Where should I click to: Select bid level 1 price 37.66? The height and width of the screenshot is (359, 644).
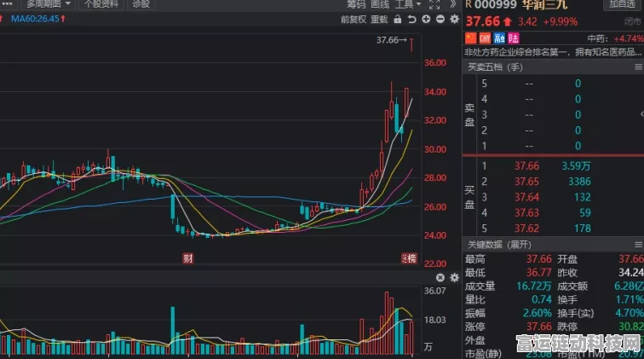(x=526, y=165)
